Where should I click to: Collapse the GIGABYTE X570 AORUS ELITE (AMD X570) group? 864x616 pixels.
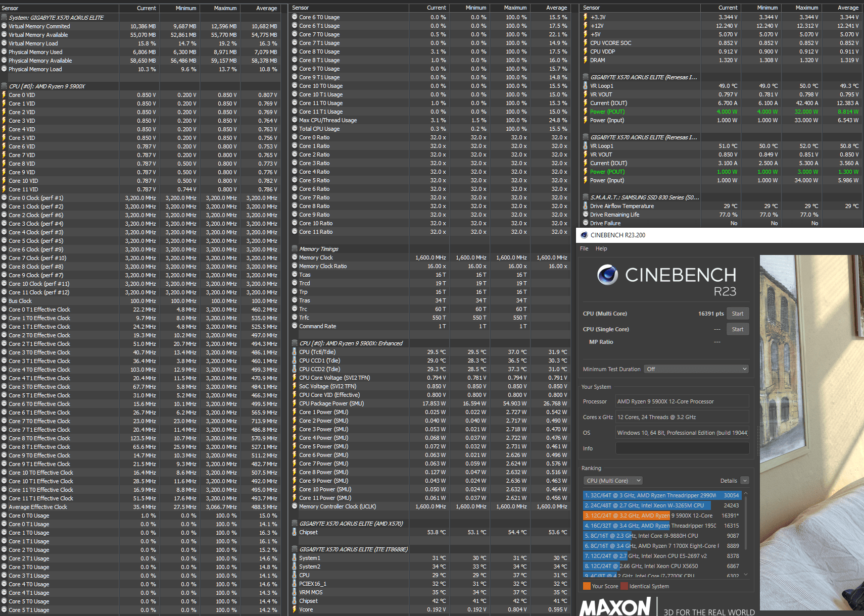[x=295, y=524]
